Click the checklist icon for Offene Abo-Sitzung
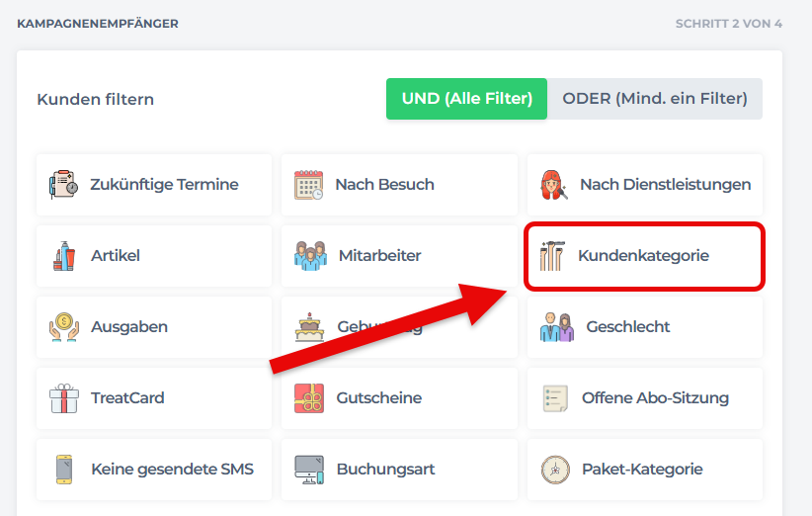This screenshot has width=812, height=516. click(x=555, y=398)
